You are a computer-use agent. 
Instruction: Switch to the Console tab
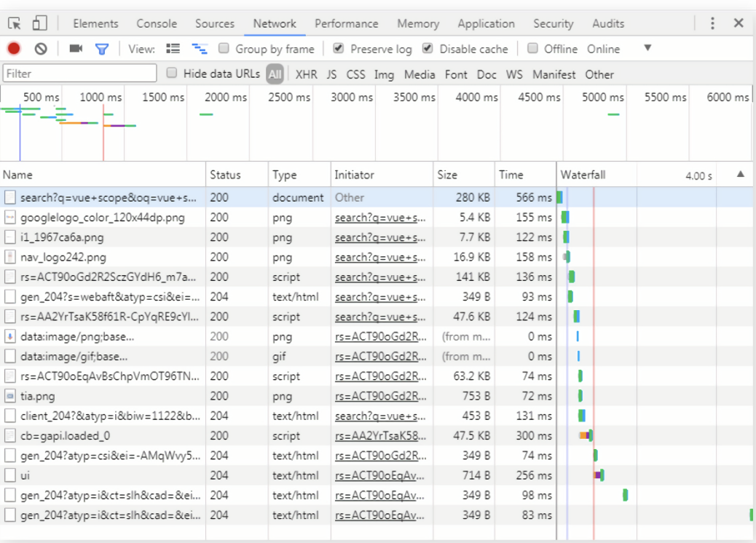(157, 23)
